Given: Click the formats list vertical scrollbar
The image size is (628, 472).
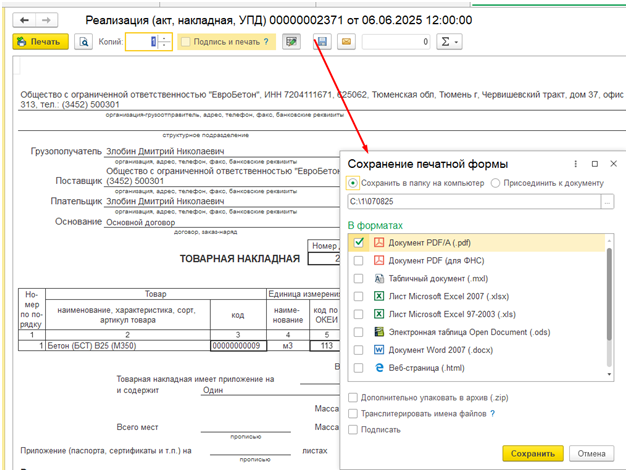Looking at the screenshot, I should [x=609, y=294].
